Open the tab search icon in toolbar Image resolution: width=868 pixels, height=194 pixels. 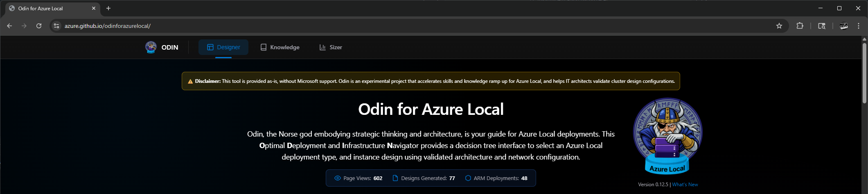(x=821, y=26)
